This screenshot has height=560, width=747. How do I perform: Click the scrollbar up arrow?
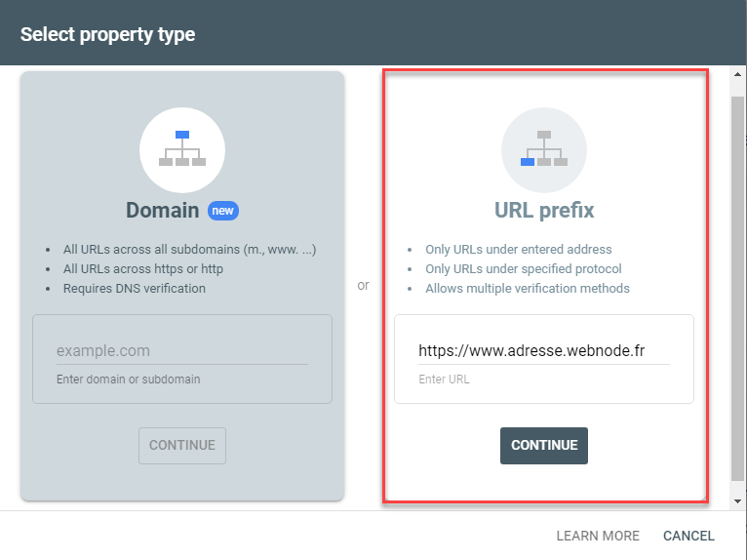(737, 76)
